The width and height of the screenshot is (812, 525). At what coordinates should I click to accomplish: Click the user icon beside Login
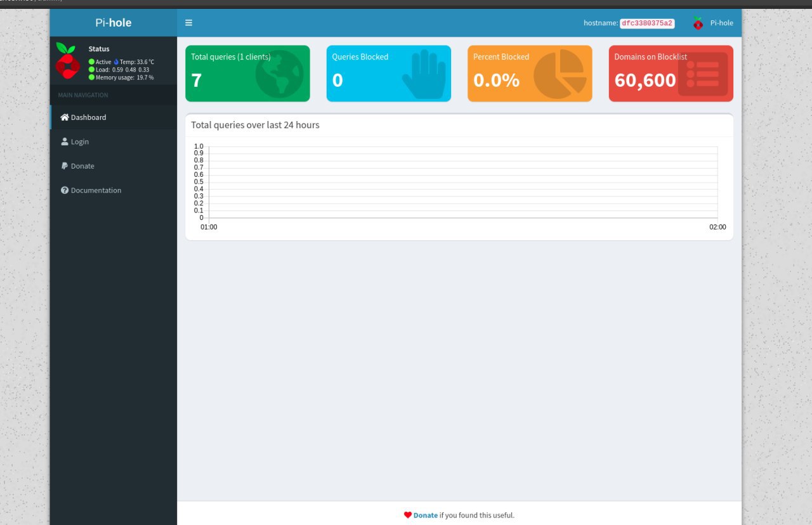click(x=64, y=141)
